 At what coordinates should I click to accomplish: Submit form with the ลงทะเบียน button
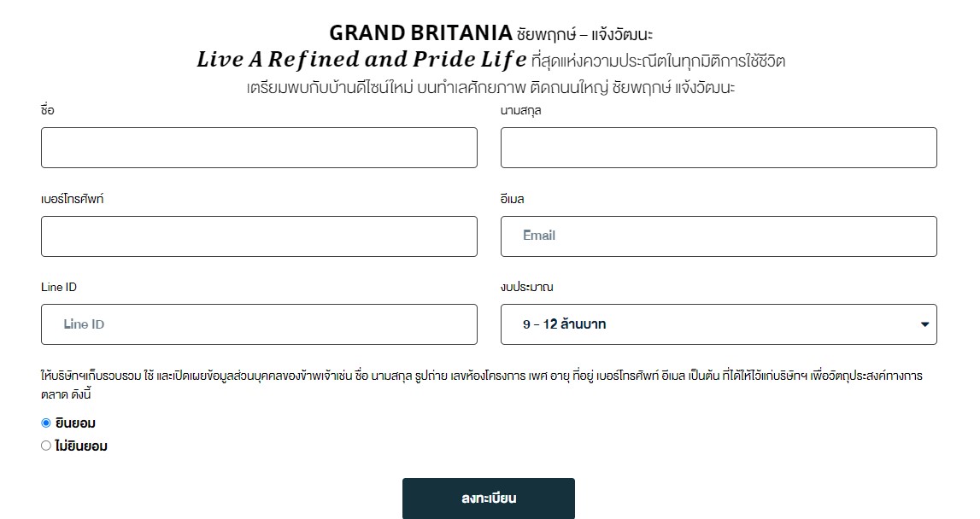click(x=488, y=499)
